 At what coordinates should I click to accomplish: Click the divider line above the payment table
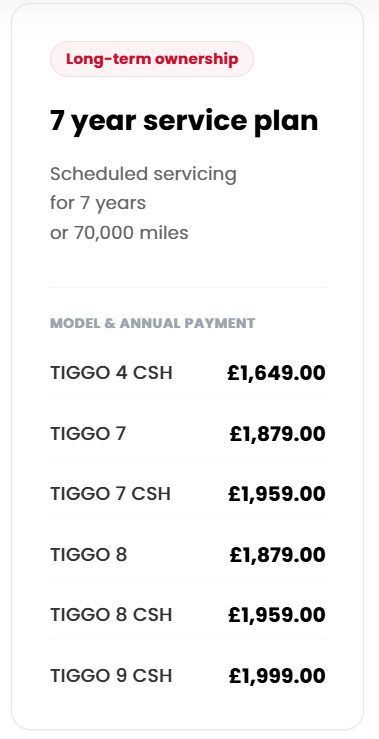[188, 287]
